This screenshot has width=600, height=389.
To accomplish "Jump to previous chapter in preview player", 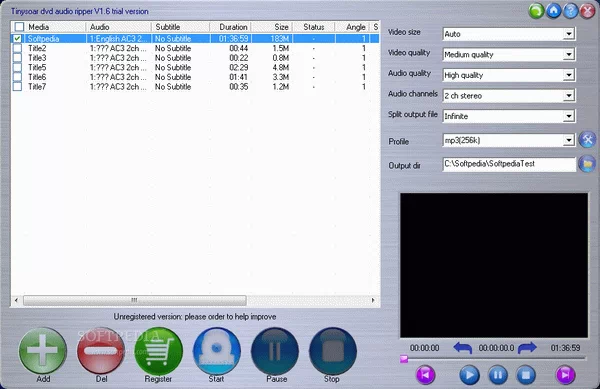I will [425, 374].
